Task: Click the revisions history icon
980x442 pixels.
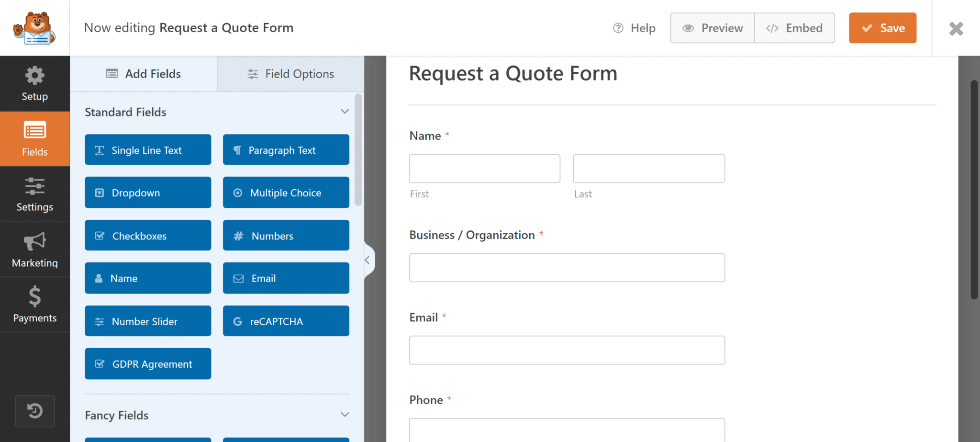Action: (x=35, y=411)
